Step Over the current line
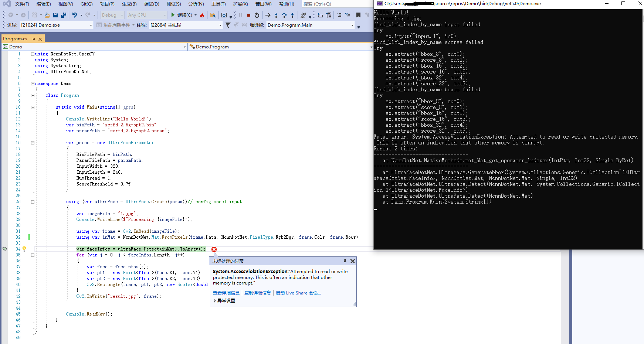This screenshot has height=344, width=644. tap(284, 15)
